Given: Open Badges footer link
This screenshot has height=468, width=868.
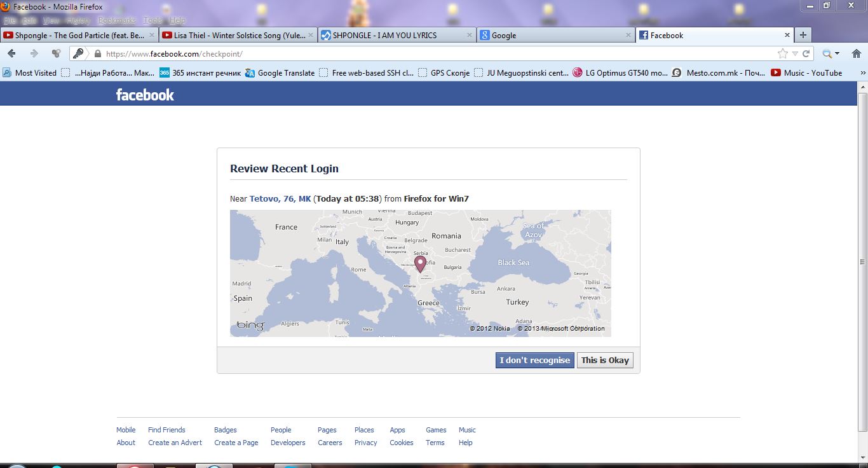Looking at the screenshot, I should 226,430.
